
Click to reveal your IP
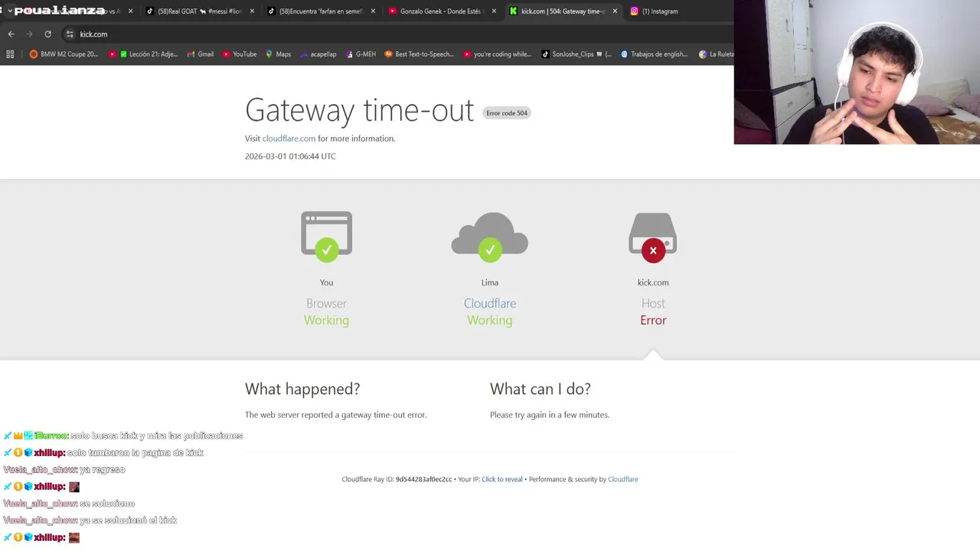tap(502, 479)
